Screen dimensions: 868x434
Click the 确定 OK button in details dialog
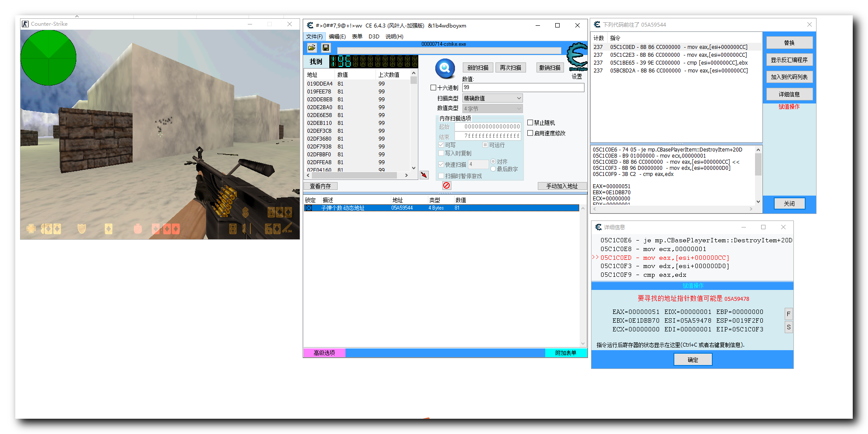point(693,360)
